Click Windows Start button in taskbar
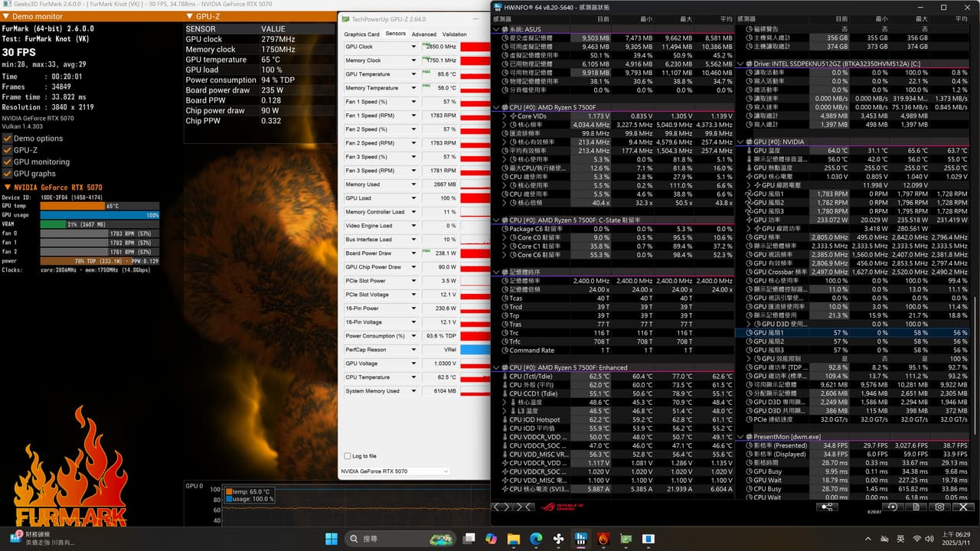Image resolution: width=980 pixels, height=551 pixels. pyautogui.click(x=332, y=539)
